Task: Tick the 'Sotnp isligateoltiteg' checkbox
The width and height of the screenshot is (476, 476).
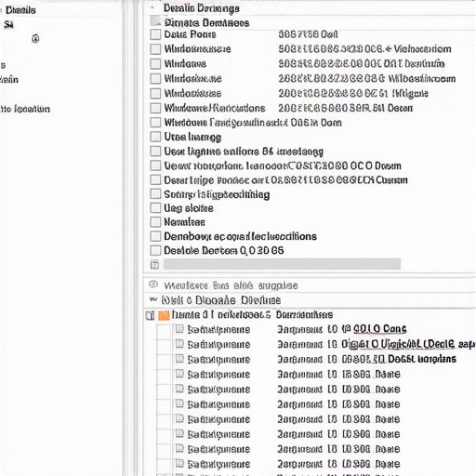Action: (155, 194)
